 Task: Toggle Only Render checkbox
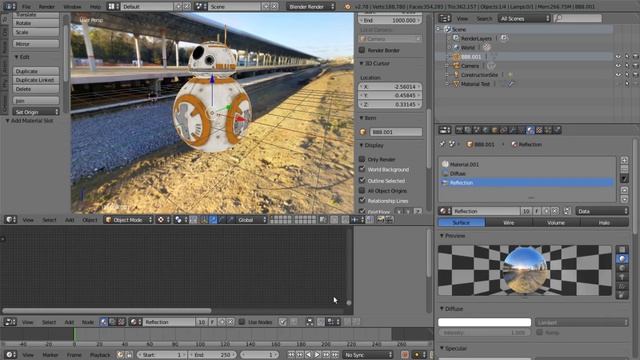(362, 159)
